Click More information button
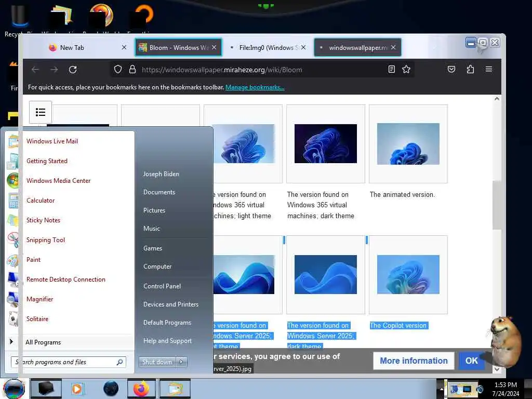532x399 pixels. [x=414, y=361]
